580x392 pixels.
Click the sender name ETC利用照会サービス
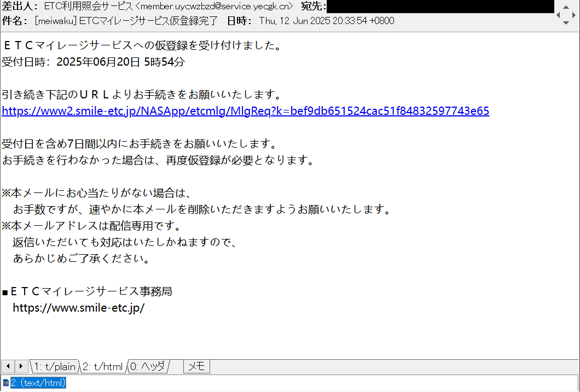click(x=88, y=6)
